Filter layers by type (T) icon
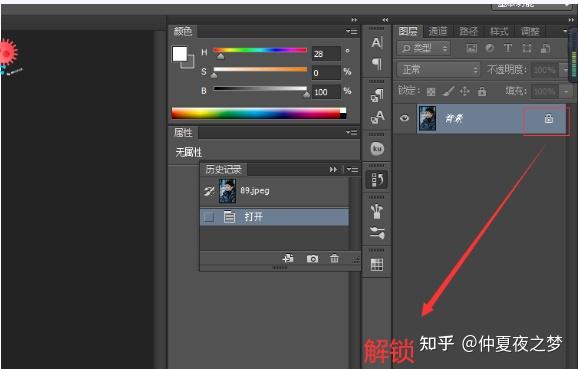Viewport: 578px width, 369px height. (508, 48)
